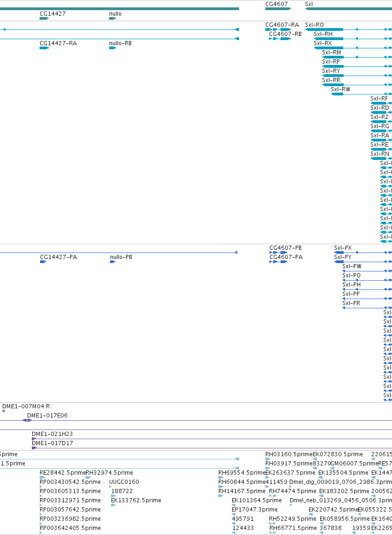Open the 495791 EST label
Viewport: 392px width, 535px height.
click(x=243, y=519)
